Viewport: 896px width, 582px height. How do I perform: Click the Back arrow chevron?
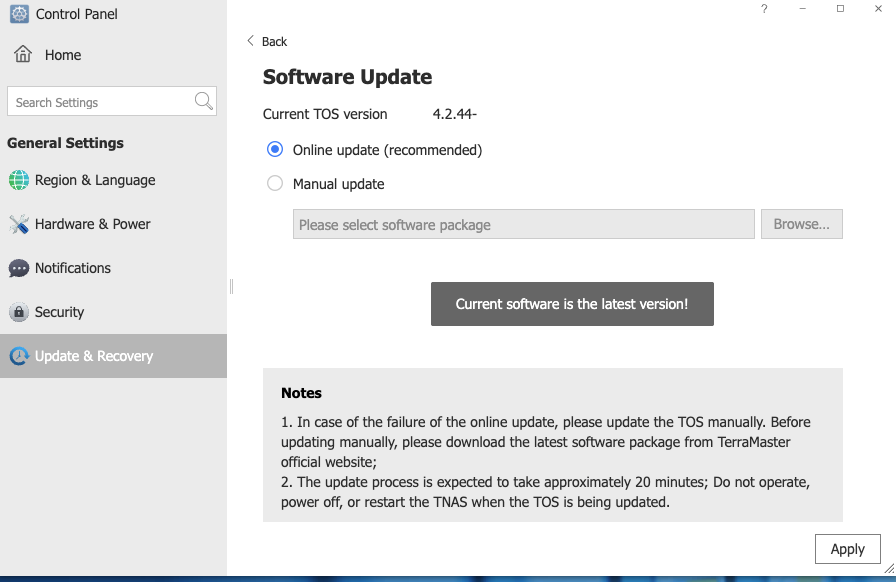tap(250, 41)
